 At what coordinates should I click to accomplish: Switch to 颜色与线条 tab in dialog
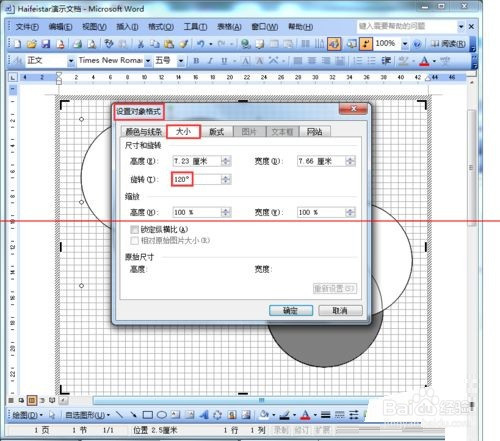tap(143, 132)
